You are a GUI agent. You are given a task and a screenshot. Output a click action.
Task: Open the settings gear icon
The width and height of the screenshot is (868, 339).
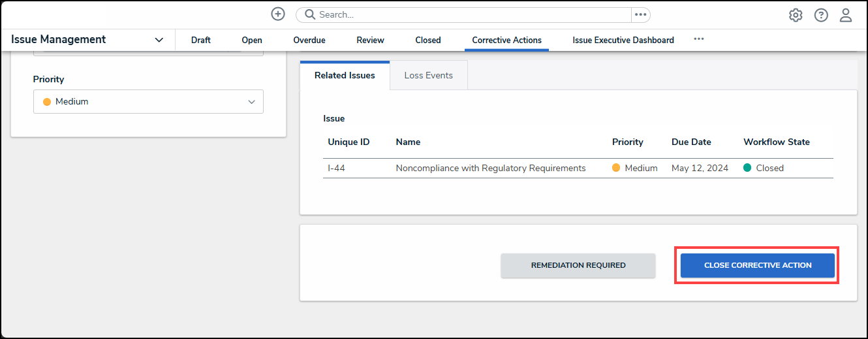pos(796,15)
